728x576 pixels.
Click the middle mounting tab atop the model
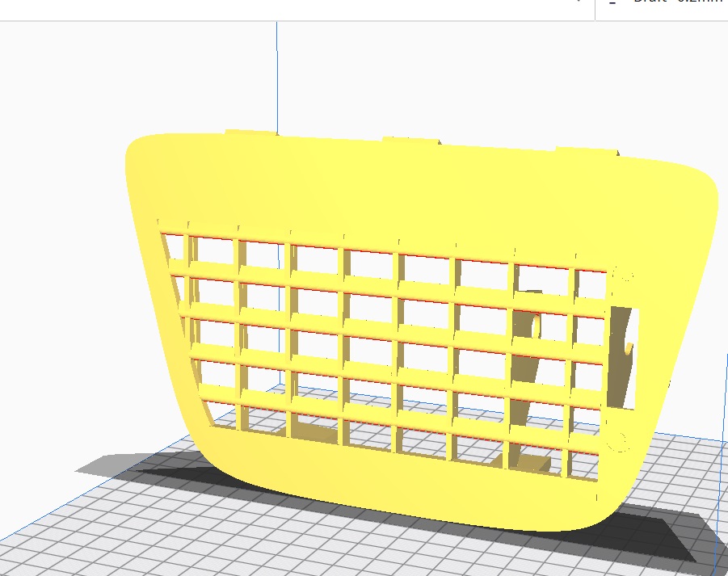410,141
